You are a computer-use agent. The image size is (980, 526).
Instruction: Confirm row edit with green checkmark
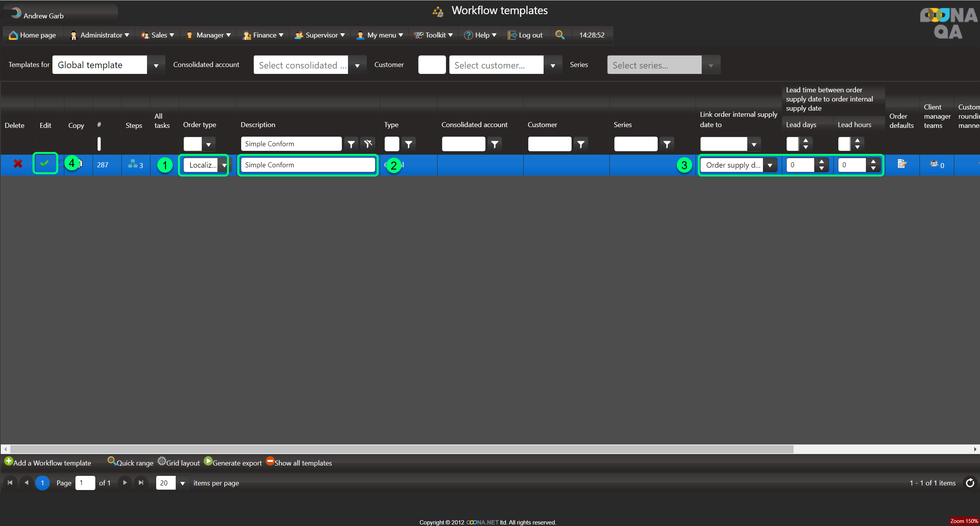tap(44, 163)
